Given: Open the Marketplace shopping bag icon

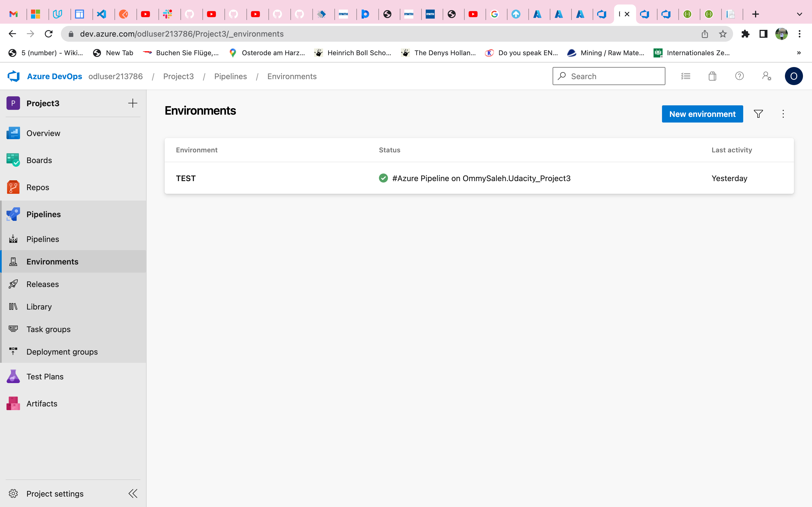Looking at the screenshot, I should pyautogui.click(x=712, y=76).
